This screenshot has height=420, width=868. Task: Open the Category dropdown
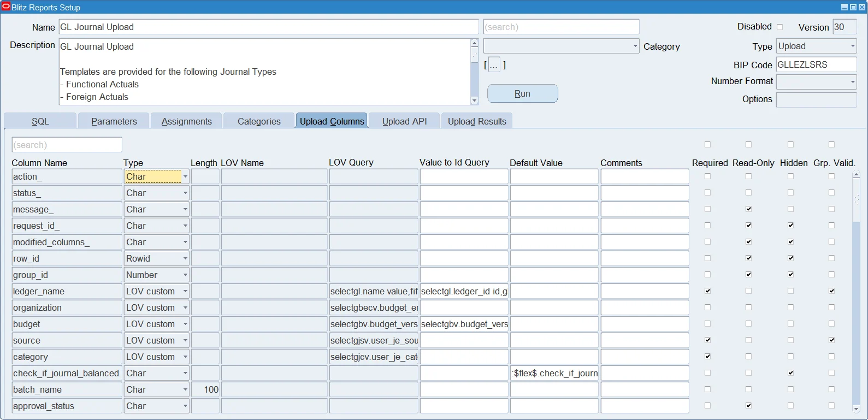coord(561,46)
